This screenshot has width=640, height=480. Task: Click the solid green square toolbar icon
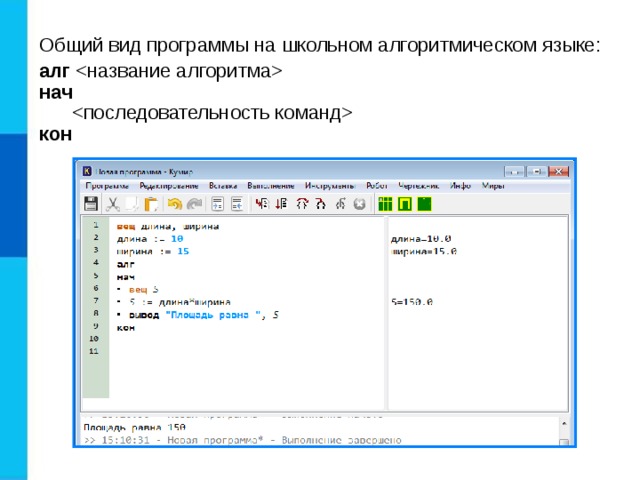tap(424, 204)
